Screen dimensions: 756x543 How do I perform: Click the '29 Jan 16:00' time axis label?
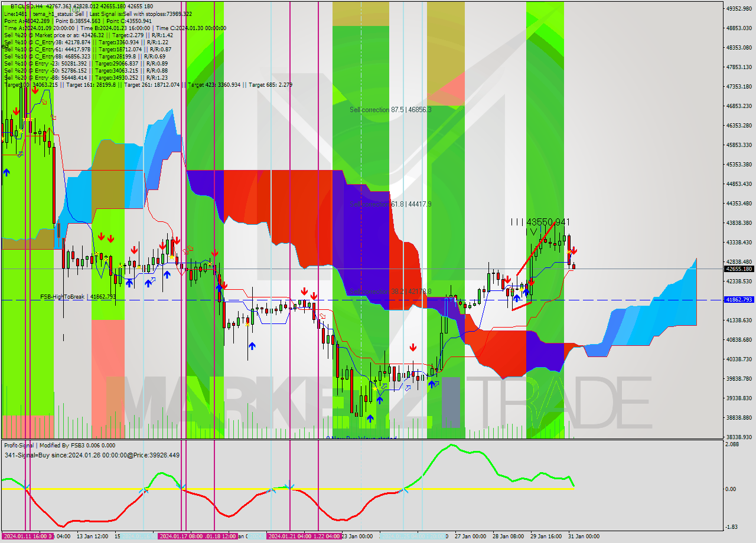point(546,537)
